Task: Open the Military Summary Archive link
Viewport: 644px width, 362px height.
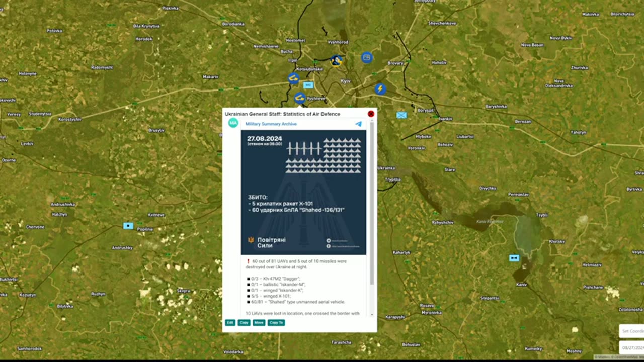Action: click(271, 124)
